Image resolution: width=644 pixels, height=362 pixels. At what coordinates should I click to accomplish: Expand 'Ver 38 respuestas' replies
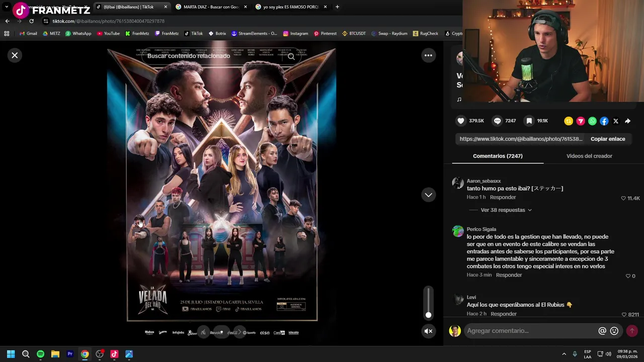pyautogui.click(x=506, y=210)
